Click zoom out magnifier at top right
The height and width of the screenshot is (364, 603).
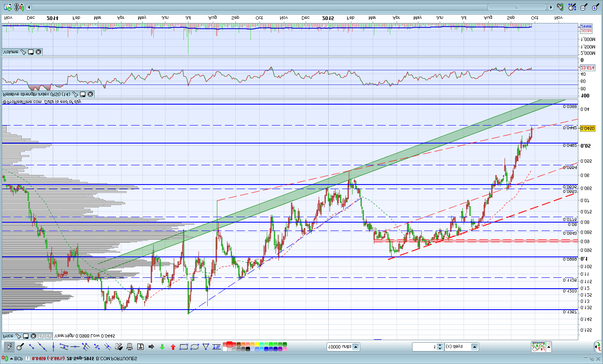click(584, 7)
